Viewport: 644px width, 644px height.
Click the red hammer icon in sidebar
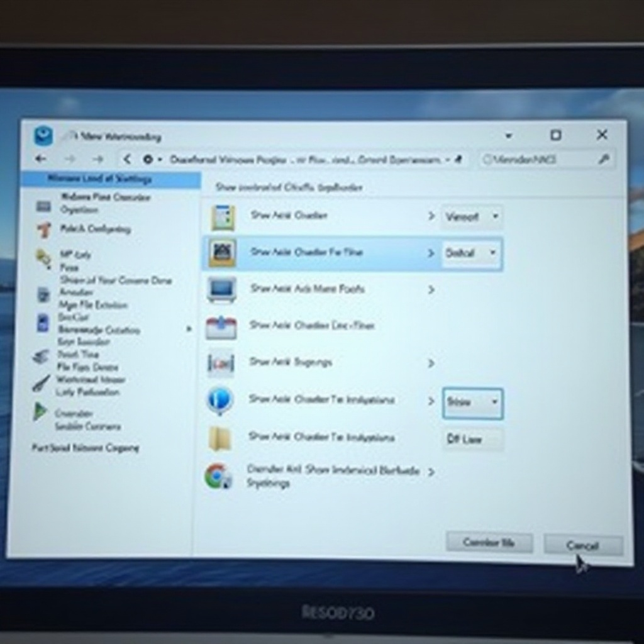[x=43, y=230]
